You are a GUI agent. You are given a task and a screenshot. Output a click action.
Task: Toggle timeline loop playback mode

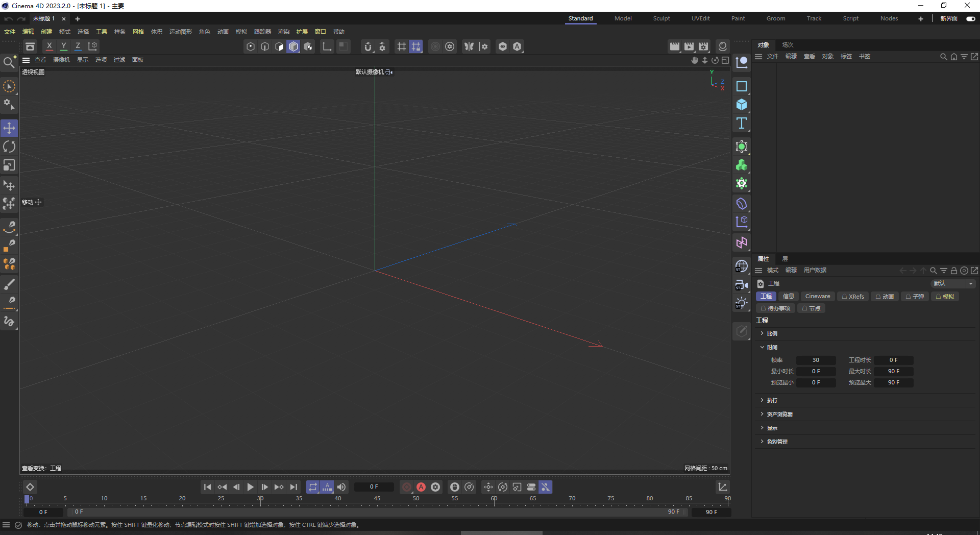[x=313, y=487]
